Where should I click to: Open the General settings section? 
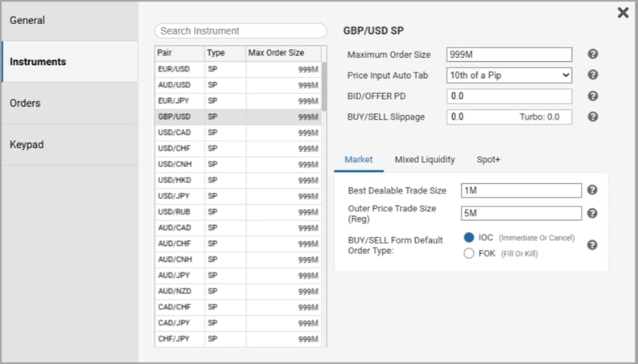click(69, 21)
